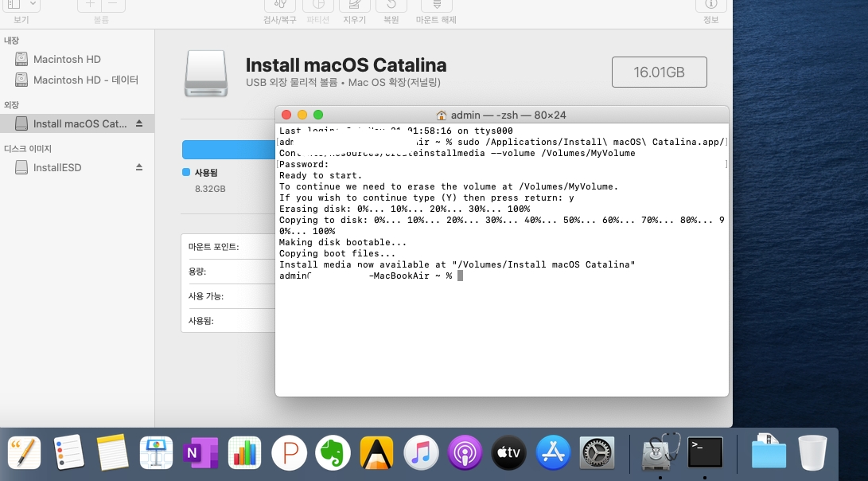Viewport: 868px width, 481px height.
Task: Minimize the Terminal window
Action: point(302,115)
